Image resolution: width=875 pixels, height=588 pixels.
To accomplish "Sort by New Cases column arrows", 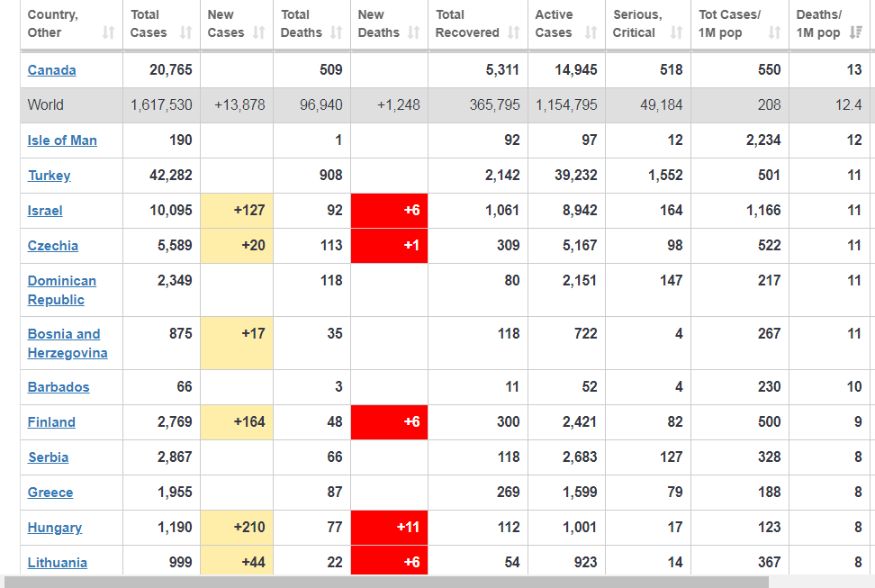I will 258,32.
